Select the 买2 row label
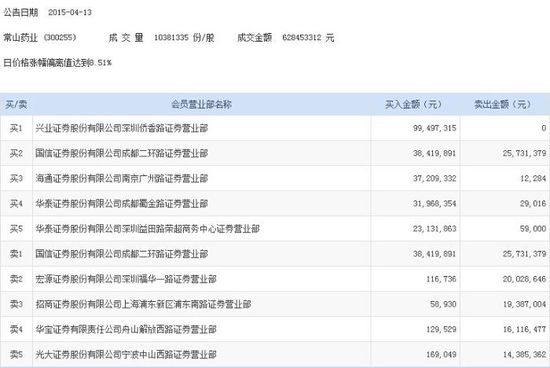The image size is (550, 368). pyautogui.click(x=16, y=153)
